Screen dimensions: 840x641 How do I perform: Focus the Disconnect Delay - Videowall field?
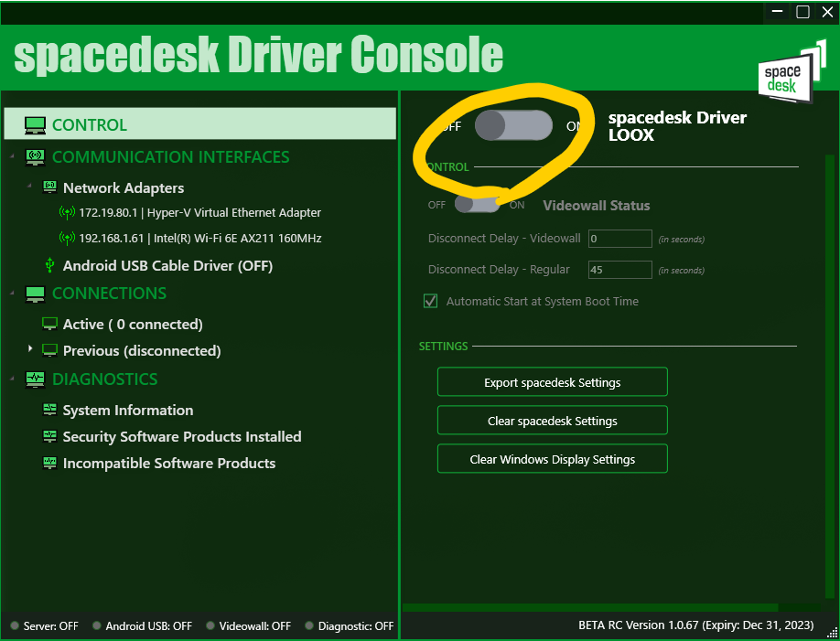click(x=619, y=239)
